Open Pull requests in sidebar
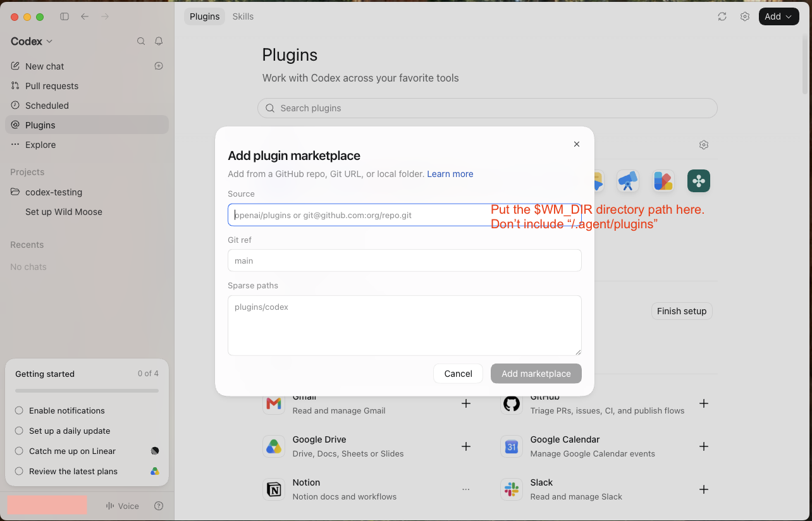 (87, 86)
